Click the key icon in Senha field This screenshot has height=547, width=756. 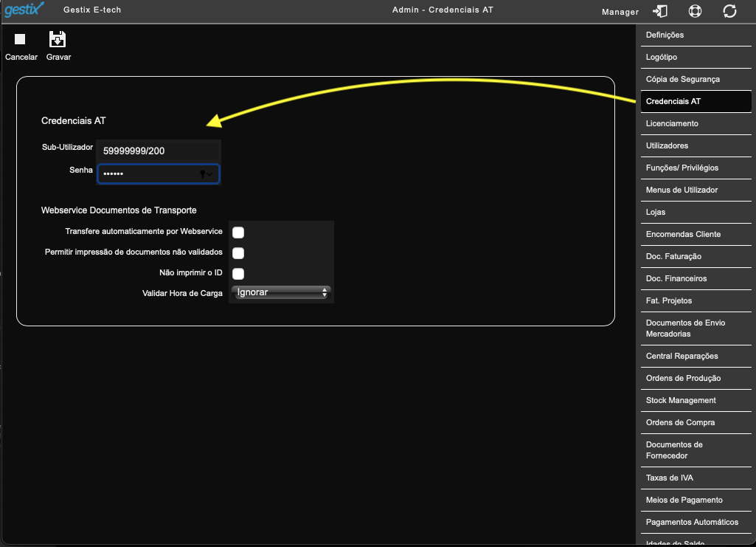point(203,174)
